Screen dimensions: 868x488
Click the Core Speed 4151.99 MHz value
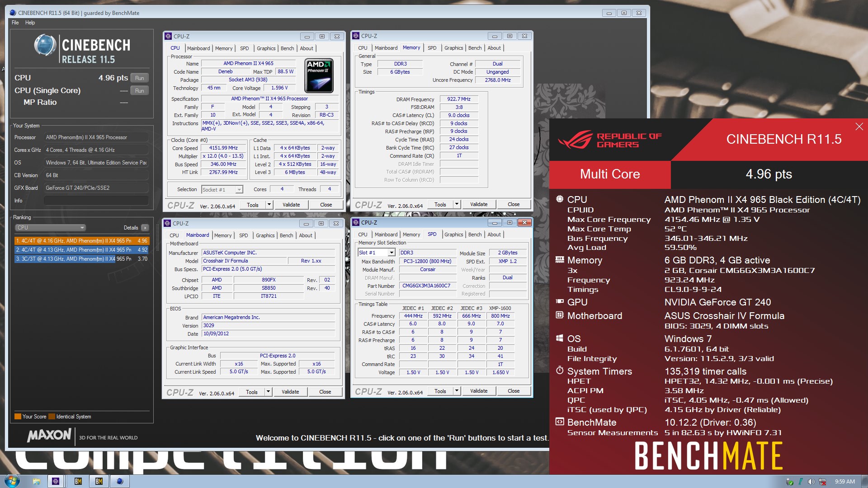click(223, 148)
